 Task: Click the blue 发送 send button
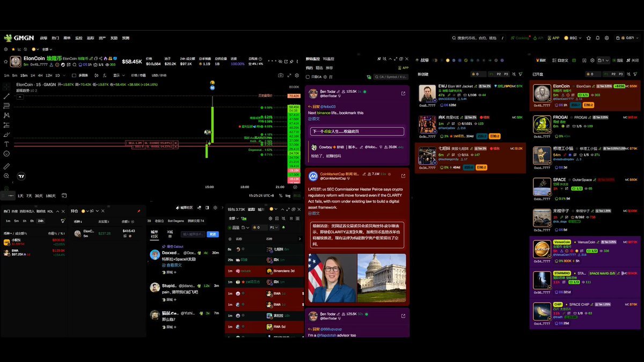click(x=213, y=234)
